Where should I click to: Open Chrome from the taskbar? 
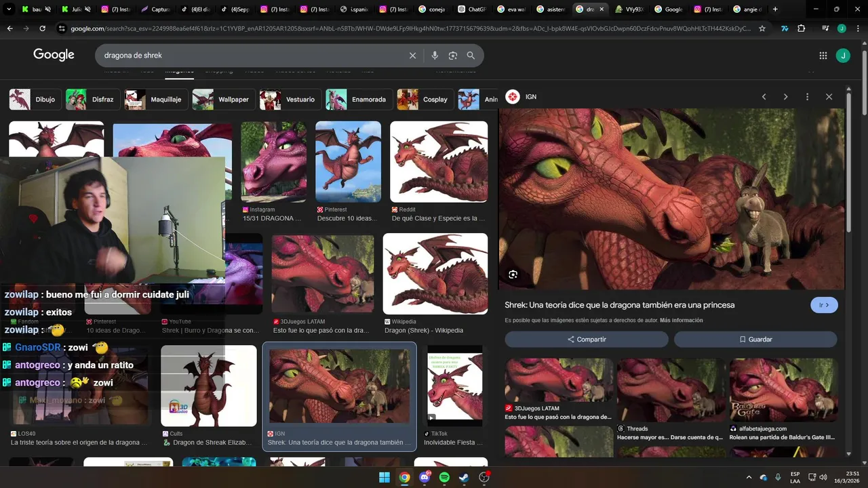coord(405,477)
